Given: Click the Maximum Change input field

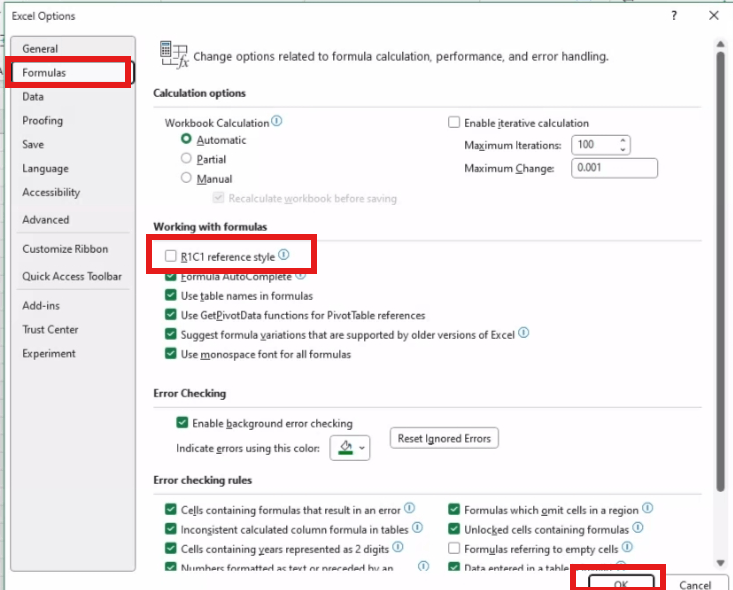Looking at the screenshot, I should coord(614,168).
